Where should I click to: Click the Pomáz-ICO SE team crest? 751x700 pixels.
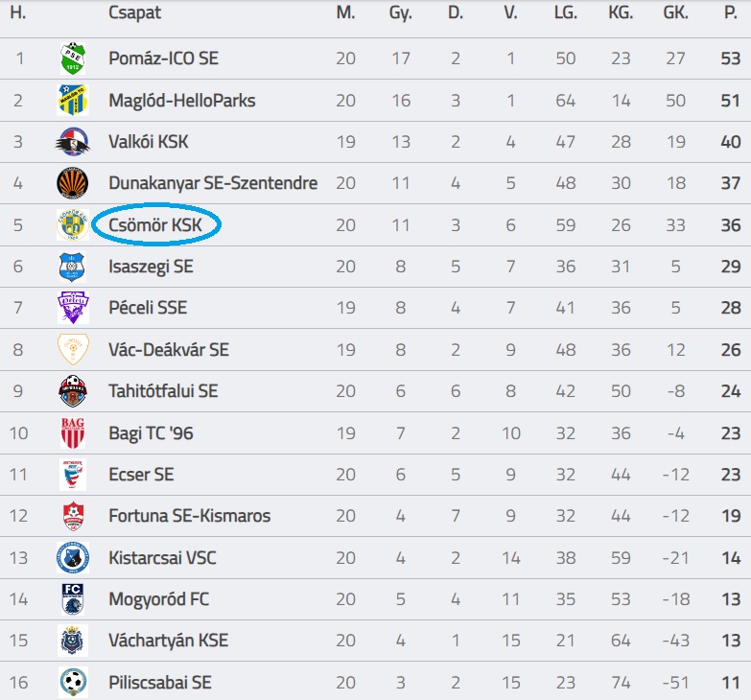click(73, 58)
